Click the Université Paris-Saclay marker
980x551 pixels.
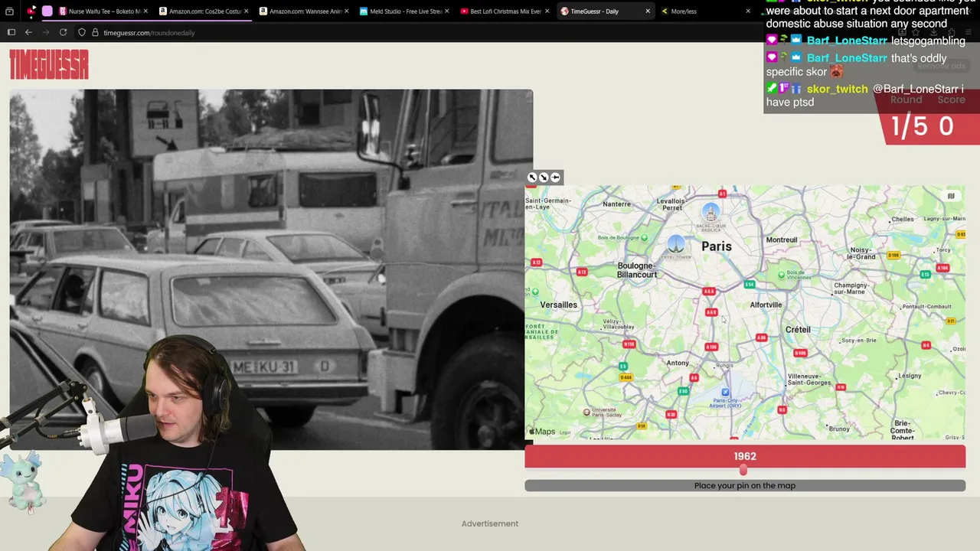pos(587,412)
